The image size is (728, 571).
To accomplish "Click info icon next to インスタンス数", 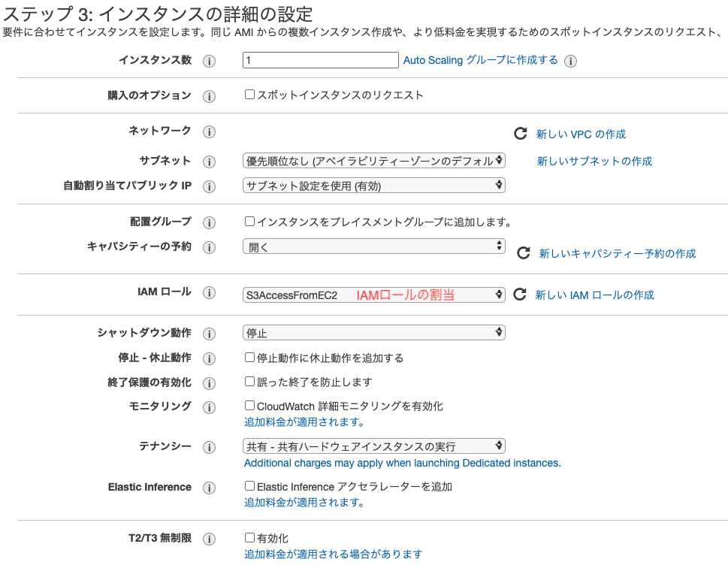I will click(209, 61).
